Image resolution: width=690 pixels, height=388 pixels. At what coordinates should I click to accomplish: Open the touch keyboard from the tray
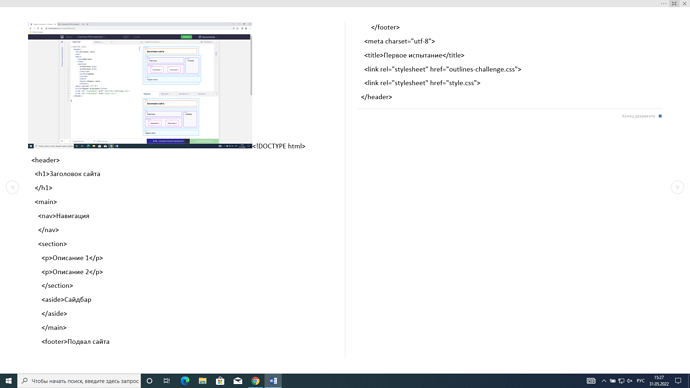coord(591,381)
